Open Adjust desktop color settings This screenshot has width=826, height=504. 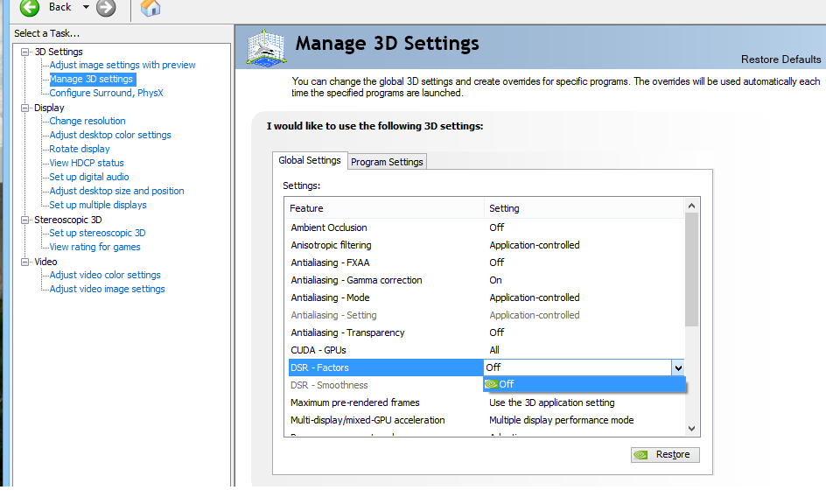pos(110,135)
